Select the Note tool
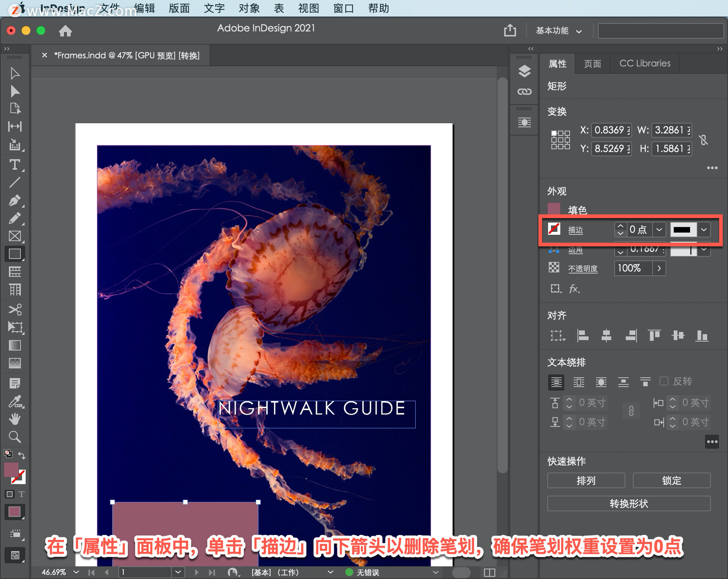The width and height of the screenshot is (728, 579). (x=15, y=383)
